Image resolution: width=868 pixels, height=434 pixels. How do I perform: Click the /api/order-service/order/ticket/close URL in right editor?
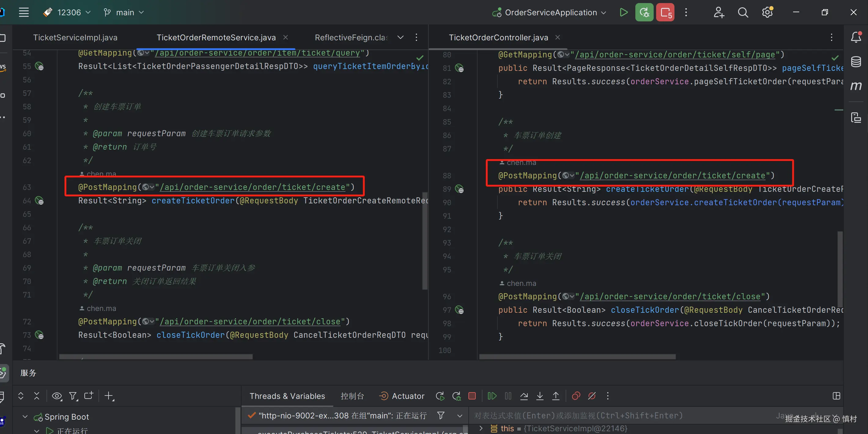[670, 296]
